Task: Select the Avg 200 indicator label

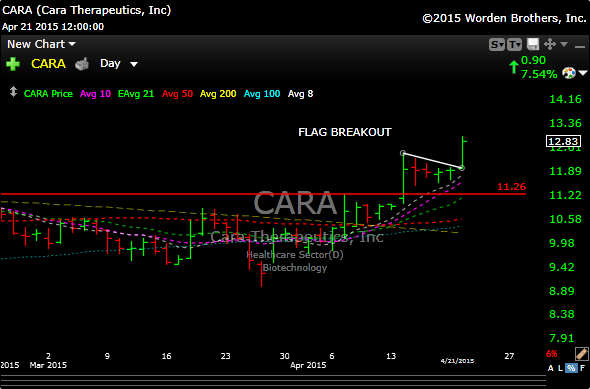Action: [x=218, y=94]
